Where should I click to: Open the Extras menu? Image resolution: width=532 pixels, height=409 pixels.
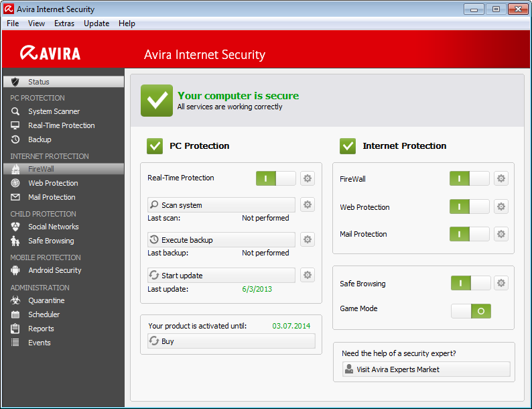[64, 23]
